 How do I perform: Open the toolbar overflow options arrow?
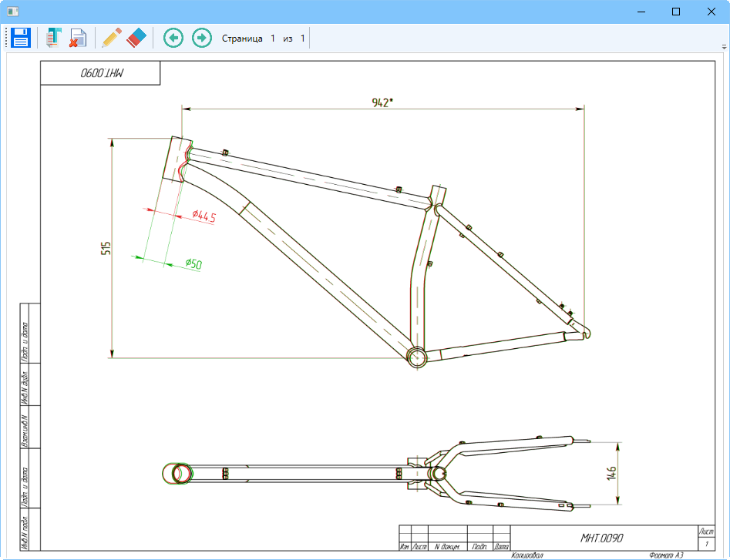tap(724, 45)
